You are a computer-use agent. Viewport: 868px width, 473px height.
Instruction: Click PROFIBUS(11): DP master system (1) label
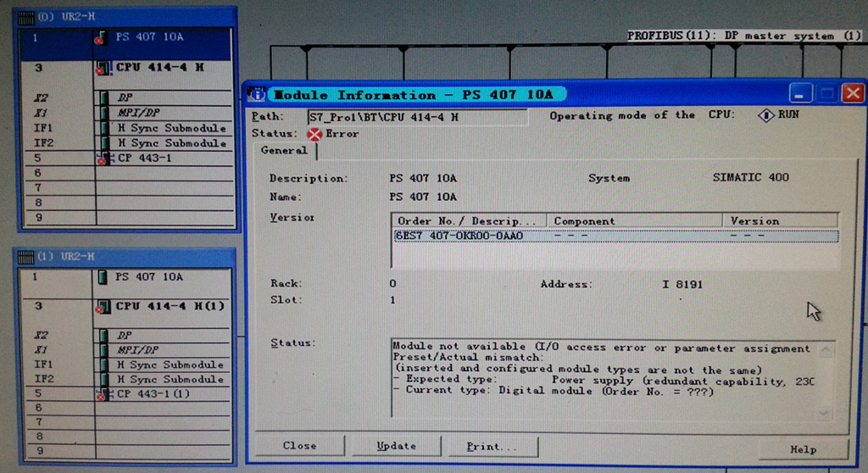tap(743, 36)
